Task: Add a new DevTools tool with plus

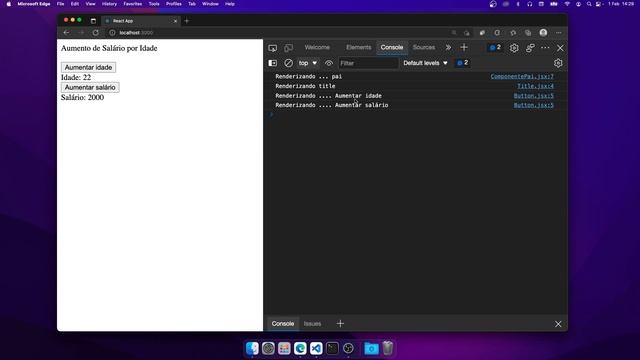Action: [x=464, y=47]
